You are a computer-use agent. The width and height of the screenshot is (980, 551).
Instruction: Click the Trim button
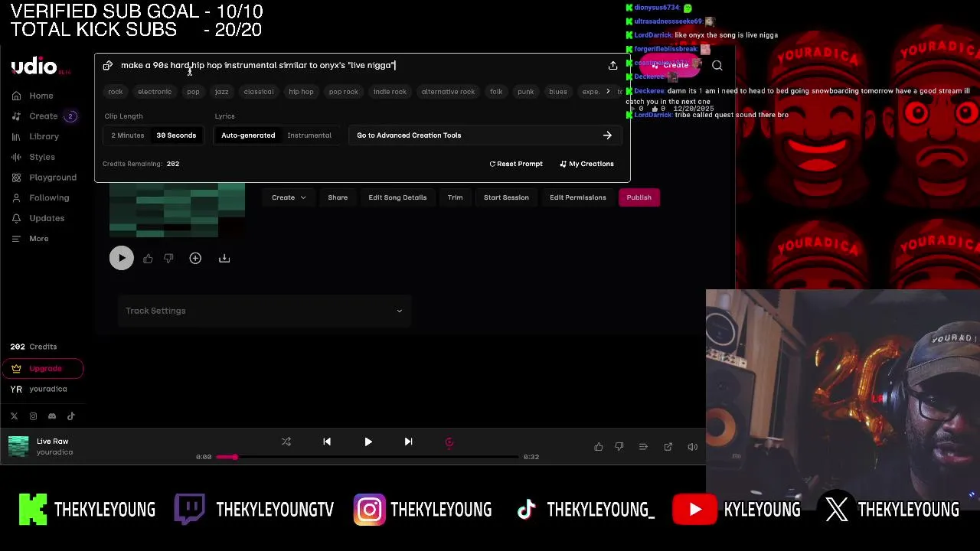(455, 197)
